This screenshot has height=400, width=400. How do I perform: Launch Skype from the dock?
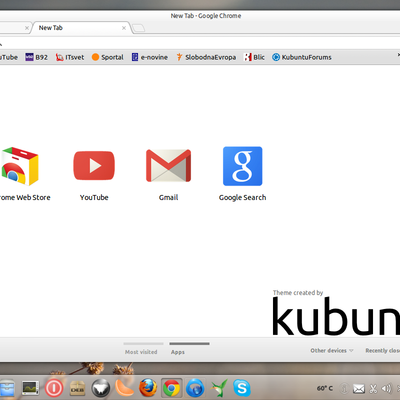click(x=242, y=388)
